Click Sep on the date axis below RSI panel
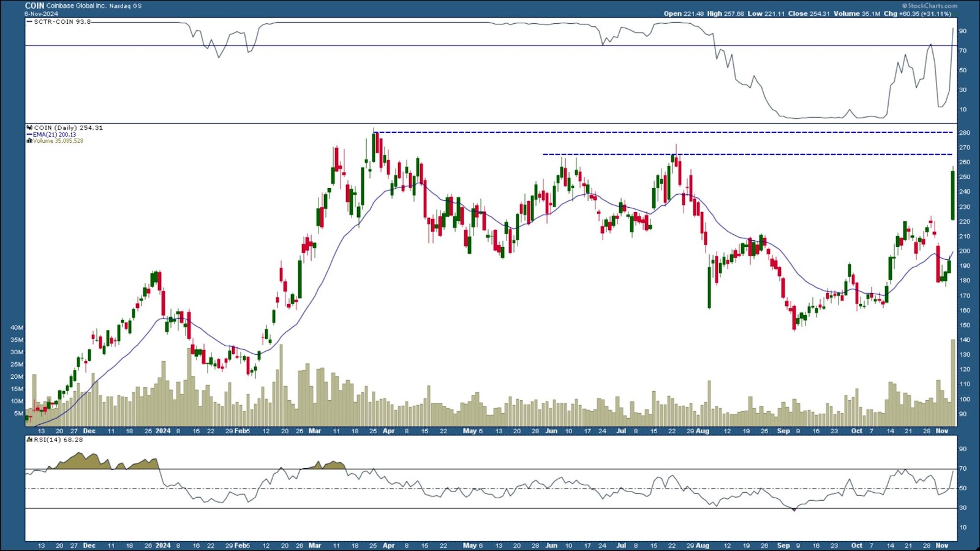 pyautogui.click(x=783, y=545)
